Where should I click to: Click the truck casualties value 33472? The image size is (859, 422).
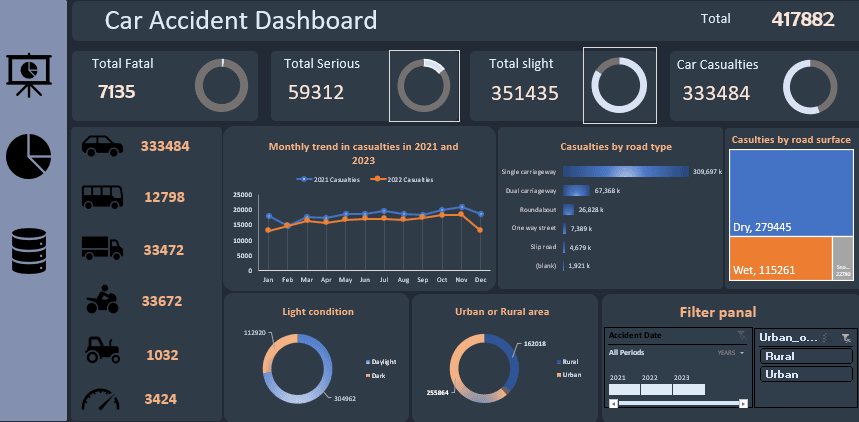pyautogui.click(x=164, y=250)
